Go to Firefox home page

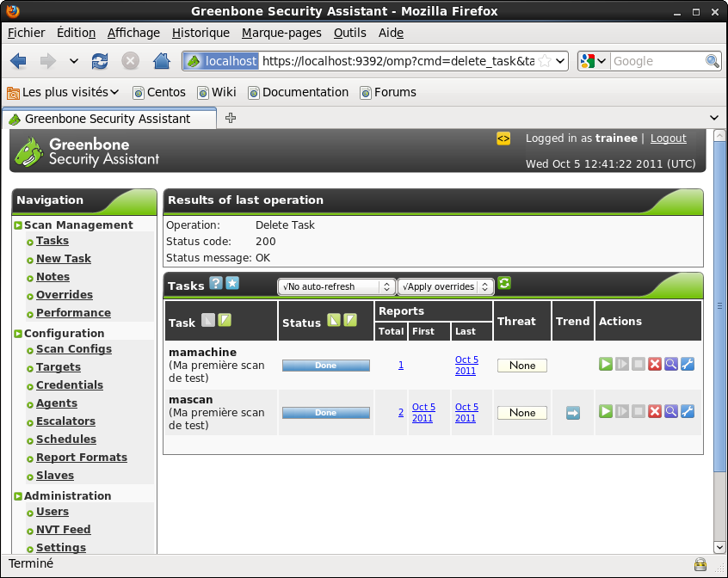tap(162, 61)
